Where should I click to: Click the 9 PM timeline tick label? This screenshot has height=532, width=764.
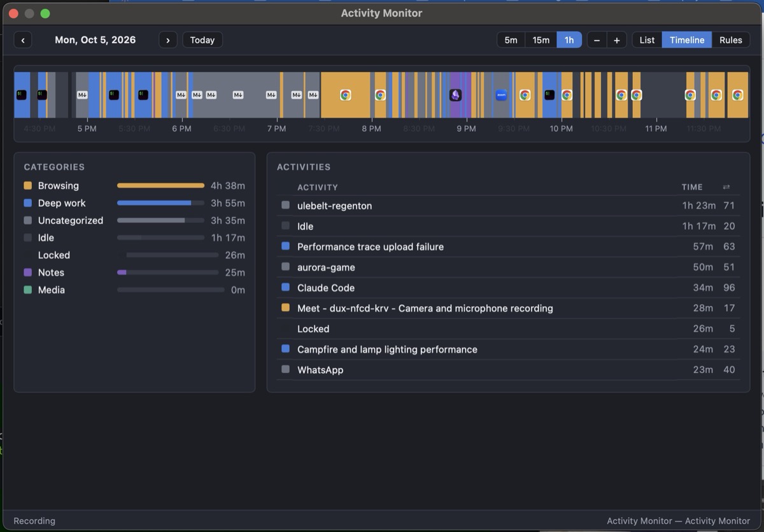click(466, 129)
